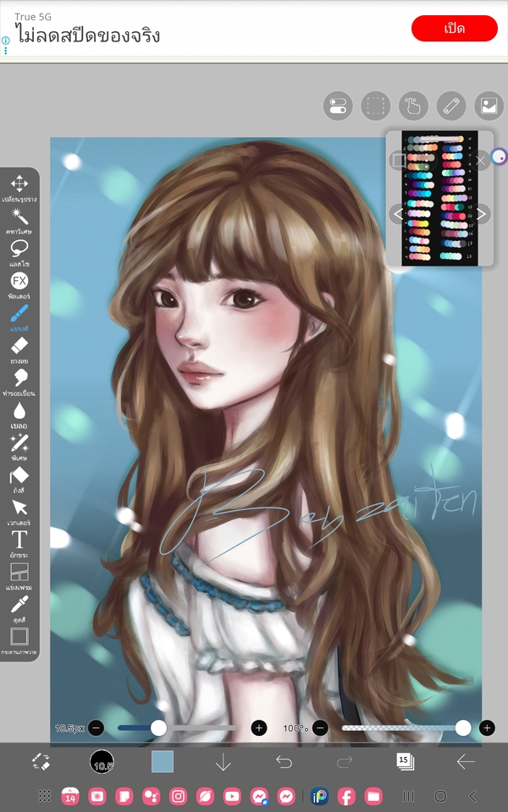Open the ruler tool menu
The width and height of the screenshot is (508, 812).
pyautogui.click(x=450, y=106)
